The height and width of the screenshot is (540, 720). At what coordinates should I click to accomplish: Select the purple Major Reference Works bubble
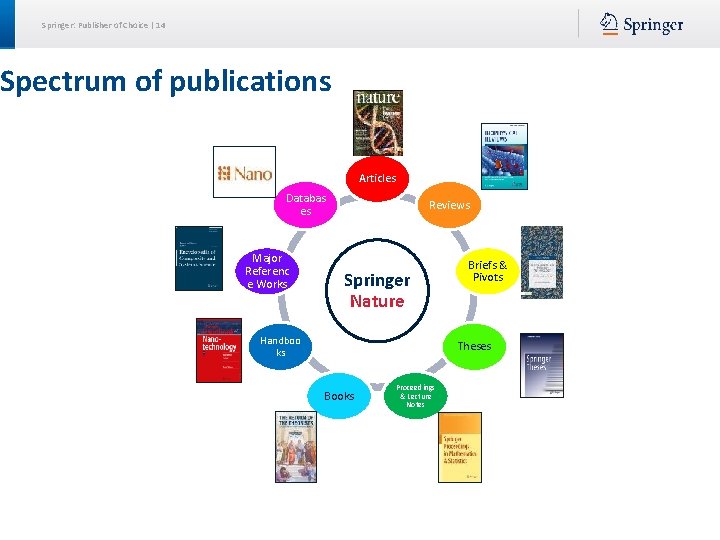tap(267, 271)
